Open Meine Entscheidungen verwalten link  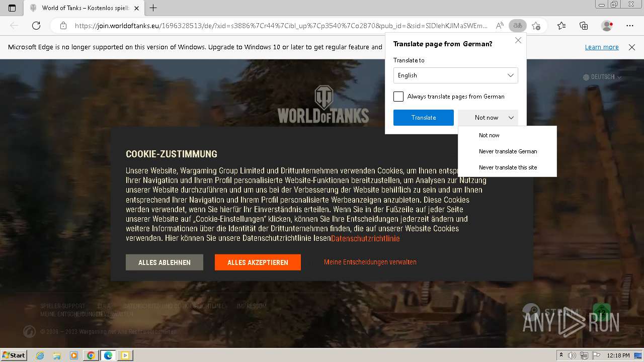[370, 262]
